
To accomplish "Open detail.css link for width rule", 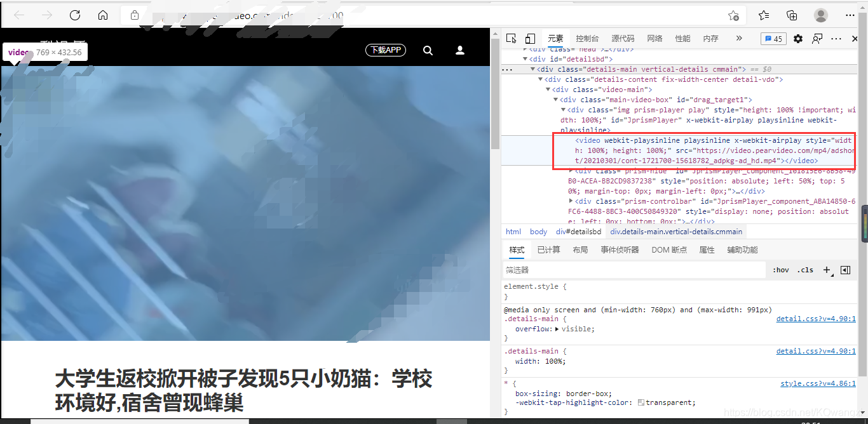I will tap(816, 351).
